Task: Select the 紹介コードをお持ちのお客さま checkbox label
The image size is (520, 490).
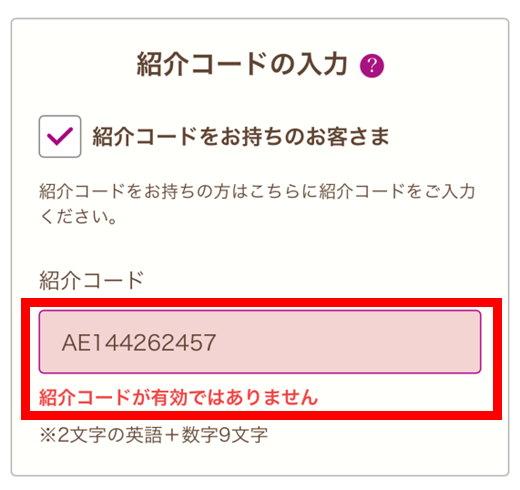Action: tap(241, 137)
